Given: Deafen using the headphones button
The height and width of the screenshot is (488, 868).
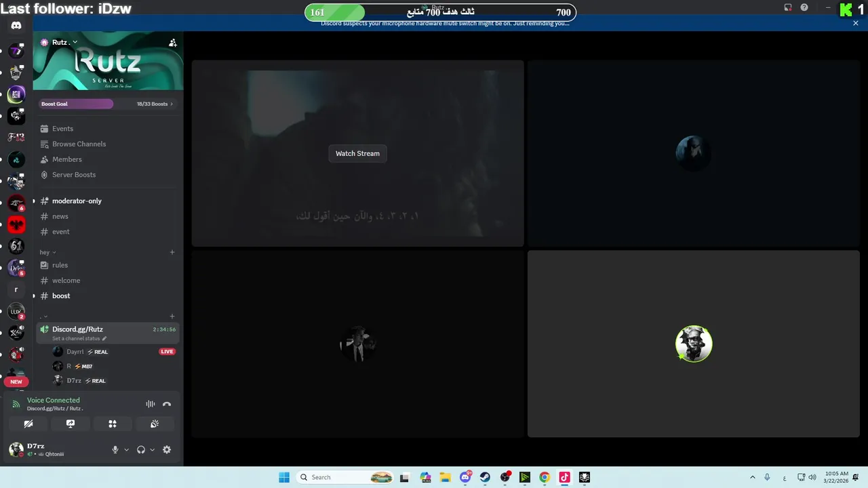Looking at the screenshot, I should 141,449.
